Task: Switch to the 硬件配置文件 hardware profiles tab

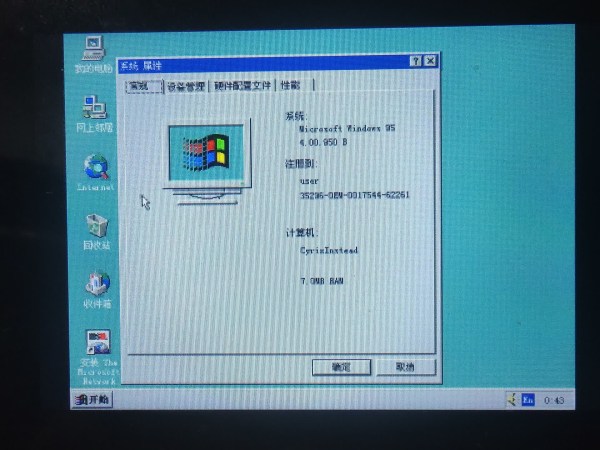Action: (242, 86)
